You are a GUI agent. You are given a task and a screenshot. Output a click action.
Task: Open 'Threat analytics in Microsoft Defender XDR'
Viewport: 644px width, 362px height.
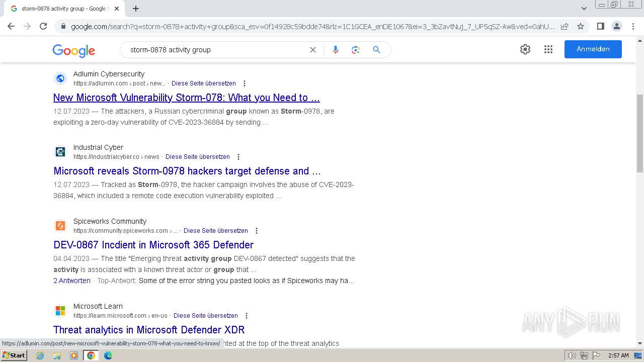coord(149,330)
